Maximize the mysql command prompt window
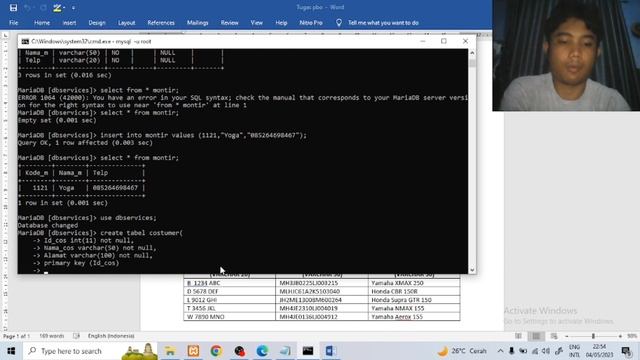 444,41
